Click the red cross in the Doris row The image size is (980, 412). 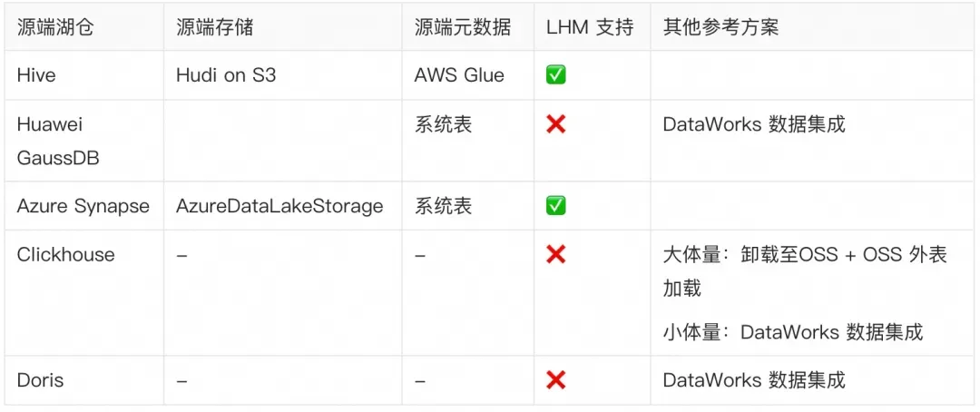coord(556,380)
